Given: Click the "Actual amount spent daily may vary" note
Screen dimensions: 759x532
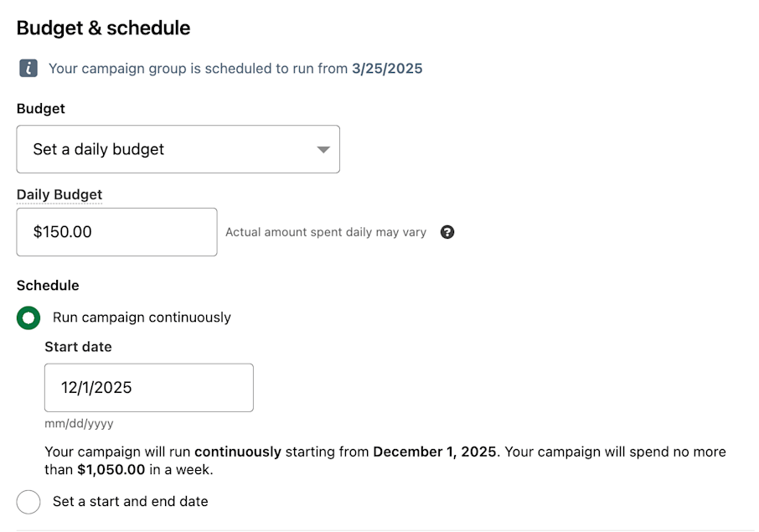Looking at the screenshot, I should [x=326, y=232].
